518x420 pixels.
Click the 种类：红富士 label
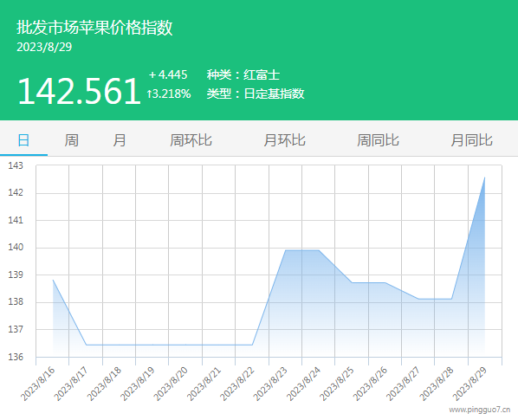(x=243, y=74)
